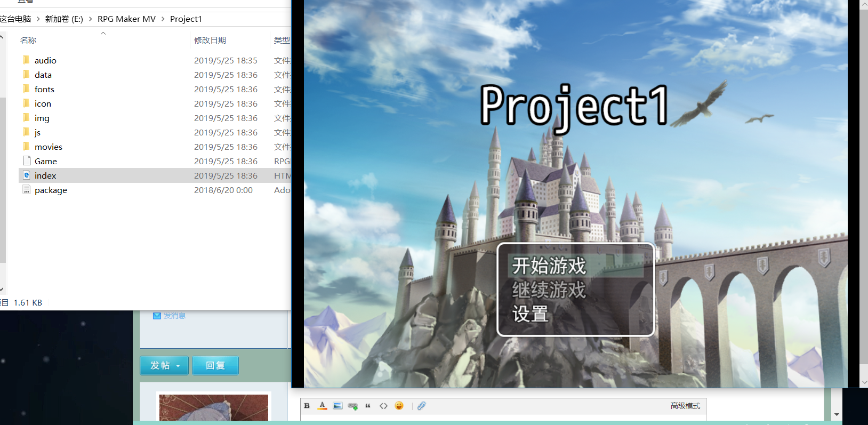This screenshot has width=868, height=425.
Task: Expand the RPG Maker MV breadcrumb chevron
Action: tap(163, 19)
